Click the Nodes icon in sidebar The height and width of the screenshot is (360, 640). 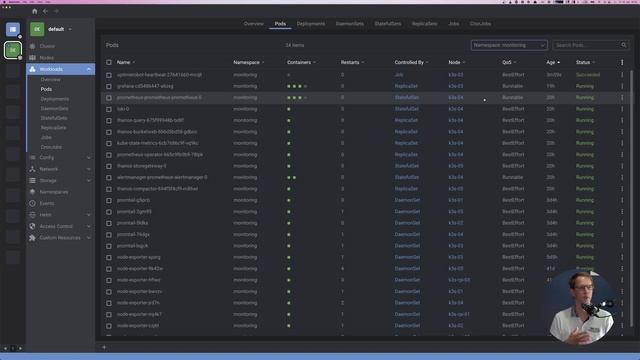pos(33,58)
